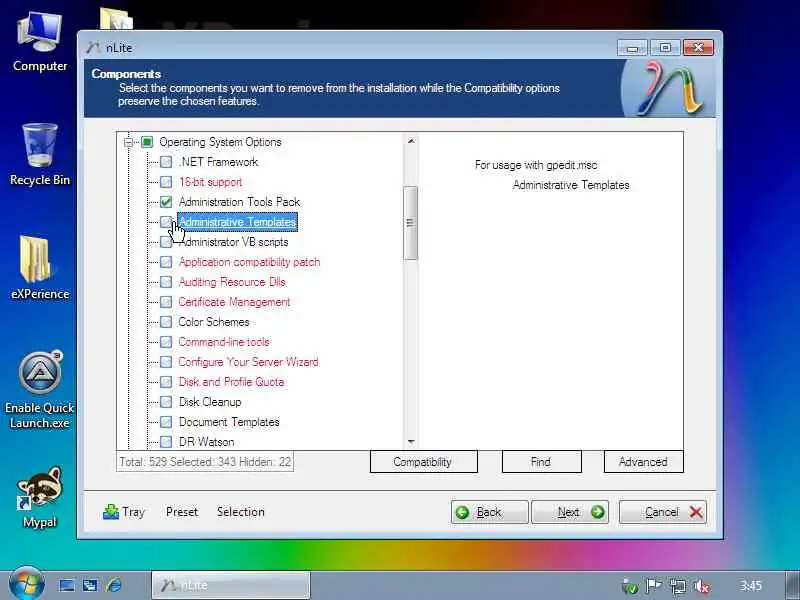The width and height of the screenshot is (800, 600).
Task: Click Show Desktop quick launch icon
Action: (x=67, y=585)
